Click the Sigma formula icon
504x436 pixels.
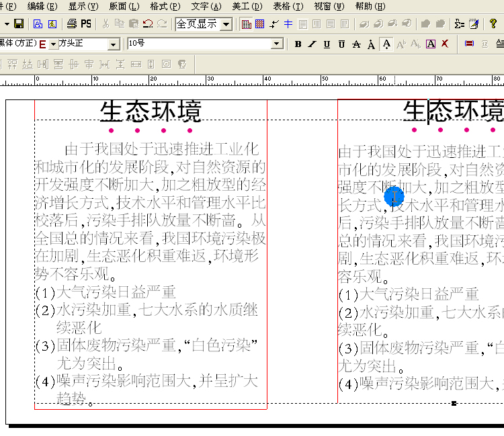(460, 24)
